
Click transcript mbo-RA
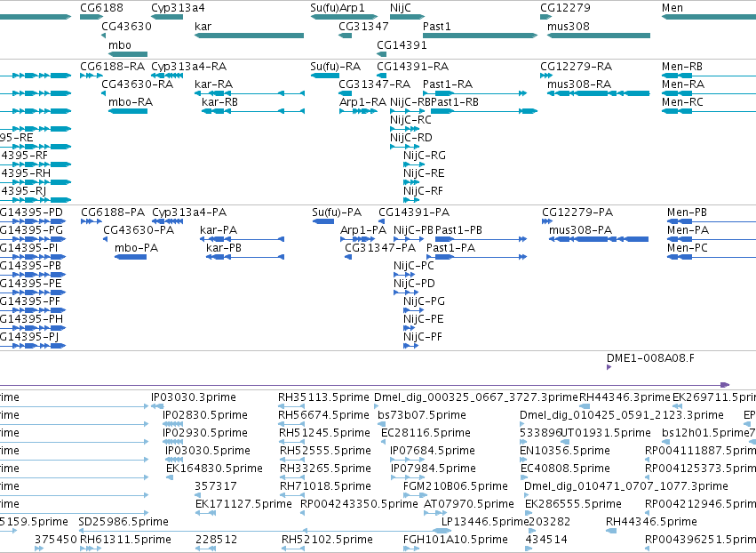(131, 102)
